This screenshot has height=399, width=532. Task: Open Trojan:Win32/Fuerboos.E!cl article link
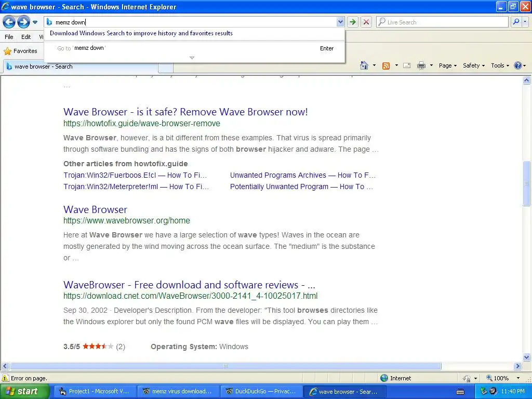point(135,175)
